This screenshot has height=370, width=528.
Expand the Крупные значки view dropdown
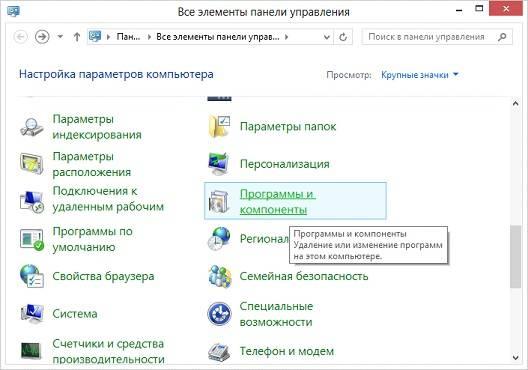pyautogui.click(x=420, y=75)
